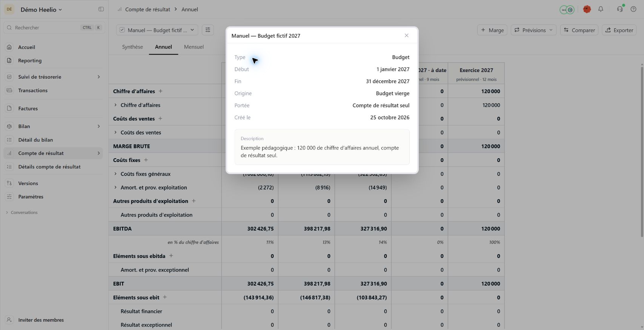Expand the Chiffre d'affaires sub-row
This screenshot has width=644, height=330.
tap(115, 105)
